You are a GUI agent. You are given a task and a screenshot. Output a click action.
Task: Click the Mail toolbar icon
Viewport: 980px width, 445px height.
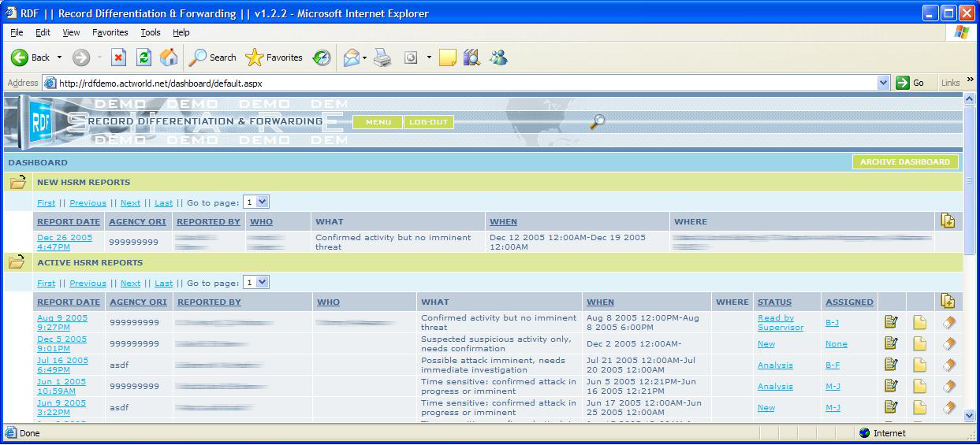pos(352,57)
